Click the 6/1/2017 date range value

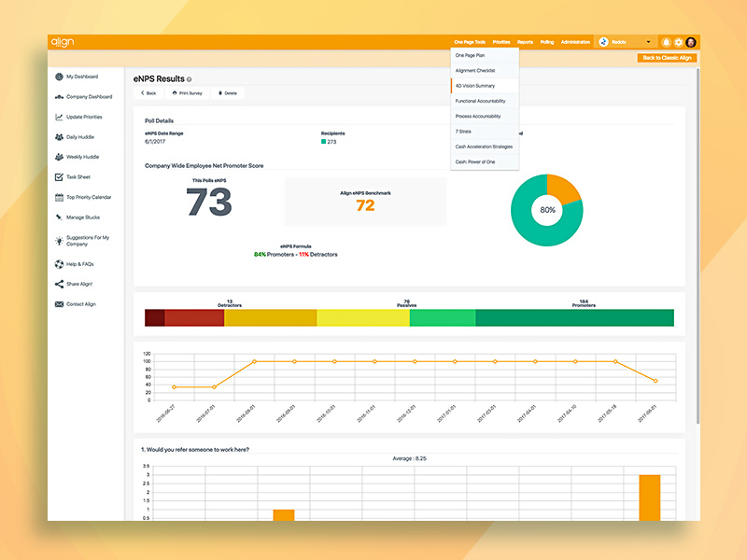pyautogui.click(x=155, y=142)
